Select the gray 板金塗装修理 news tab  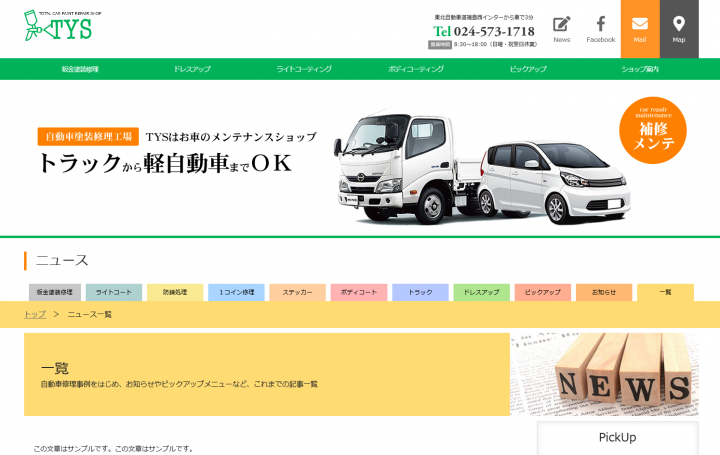(x=55, y=292)
